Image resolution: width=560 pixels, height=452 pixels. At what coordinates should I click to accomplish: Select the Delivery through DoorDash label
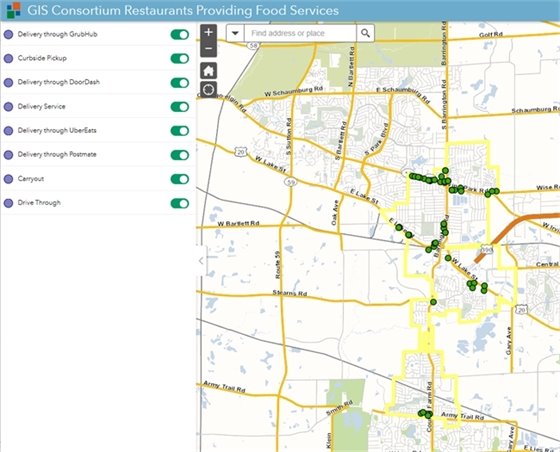(59, 82)
